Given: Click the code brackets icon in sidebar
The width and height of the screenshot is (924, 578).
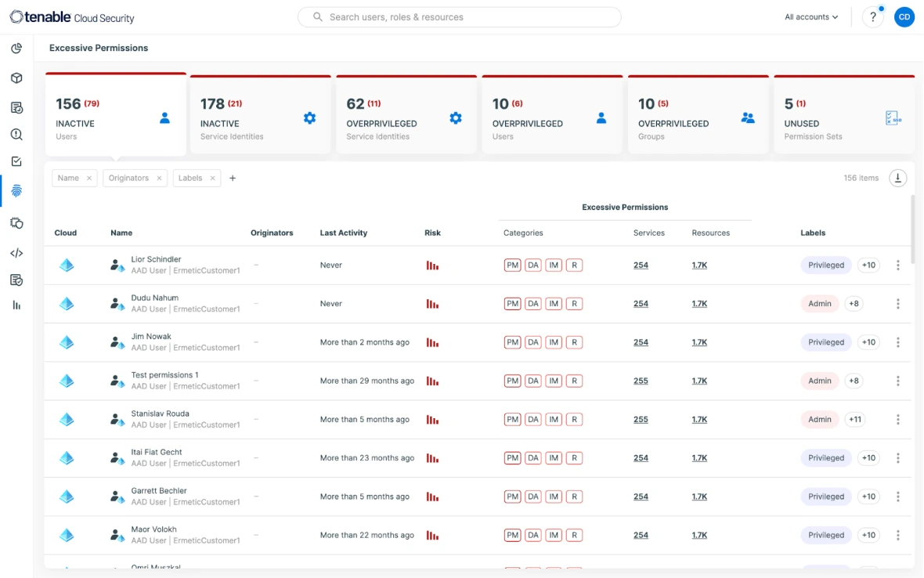Looking at the screenshot, I should tap(16, 253).
